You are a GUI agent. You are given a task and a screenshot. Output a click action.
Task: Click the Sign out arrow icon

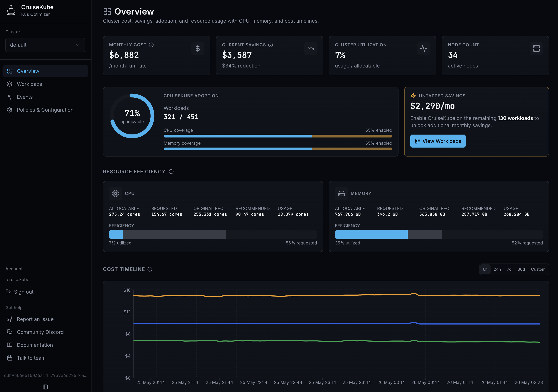pos(8,292)
